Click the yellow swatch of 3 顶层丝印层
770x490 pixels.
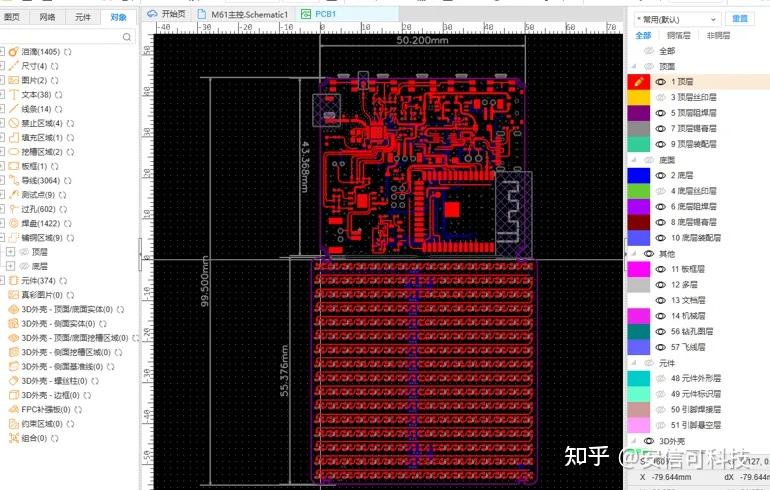tap(639, 97)
